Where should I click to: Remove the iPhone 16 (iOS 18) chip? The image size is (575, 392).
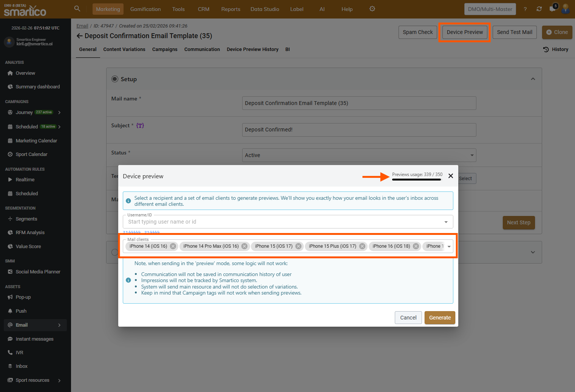[x=416, y=246]
